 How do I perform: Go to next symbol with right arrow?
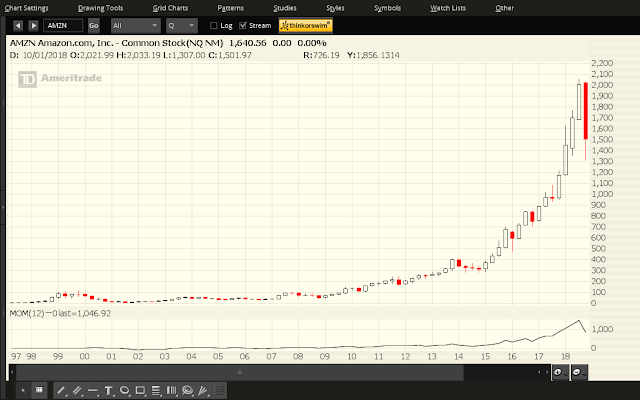coord(33,25)
